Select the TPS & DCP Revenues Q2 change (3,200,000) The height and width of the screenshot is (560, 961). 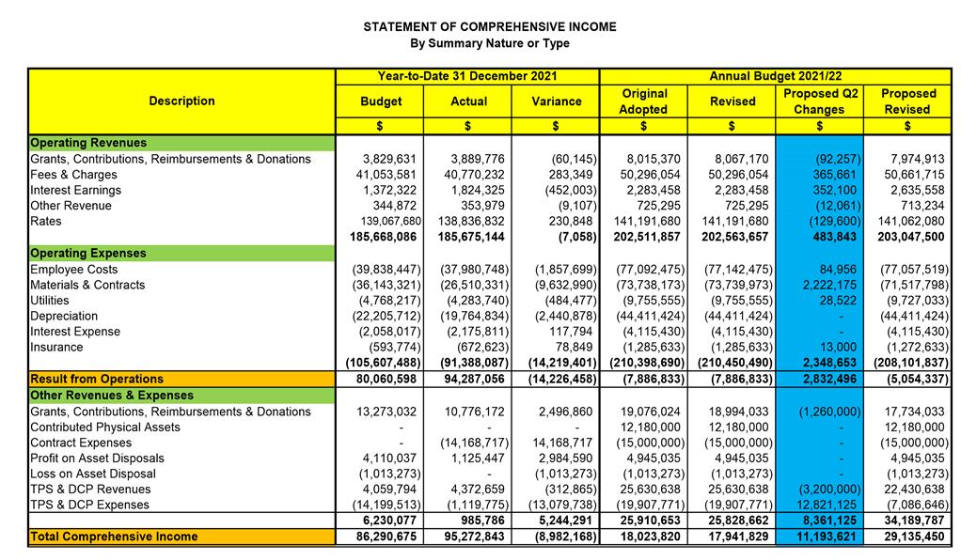pos(830,490)
